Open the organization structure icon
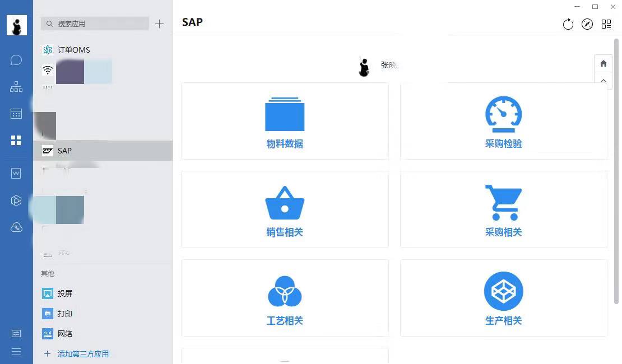This screenshot has width=622, height=364. click(16, 87)
